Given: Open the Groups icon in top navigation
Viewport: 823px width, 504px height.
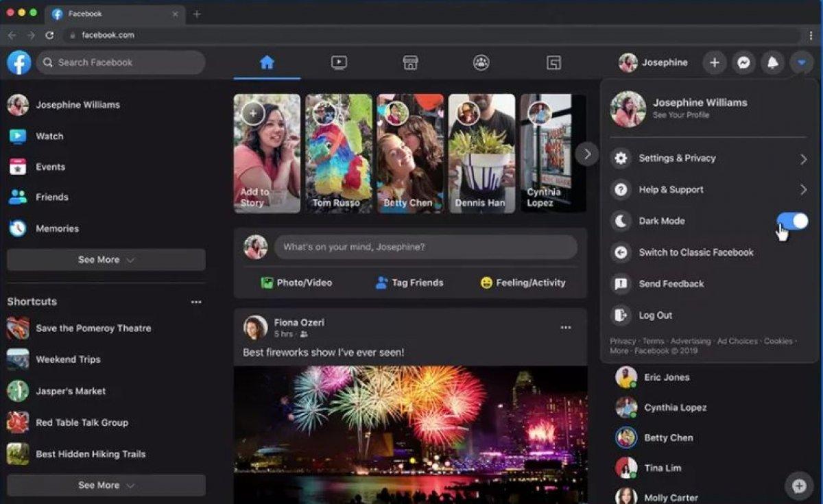Looking at the screenshot, I should (x=481, y=62).
